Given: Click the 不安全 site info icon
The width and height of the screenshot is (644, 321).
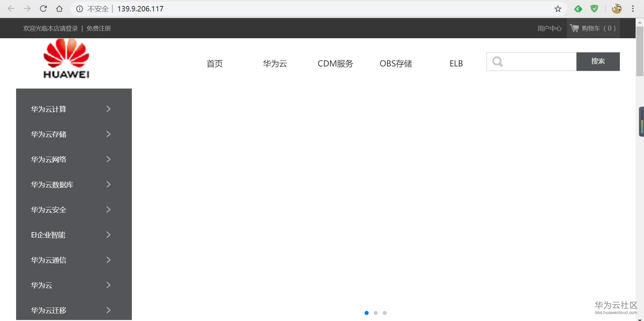Looking at the screenshot, I should click(x=79, y=9).
